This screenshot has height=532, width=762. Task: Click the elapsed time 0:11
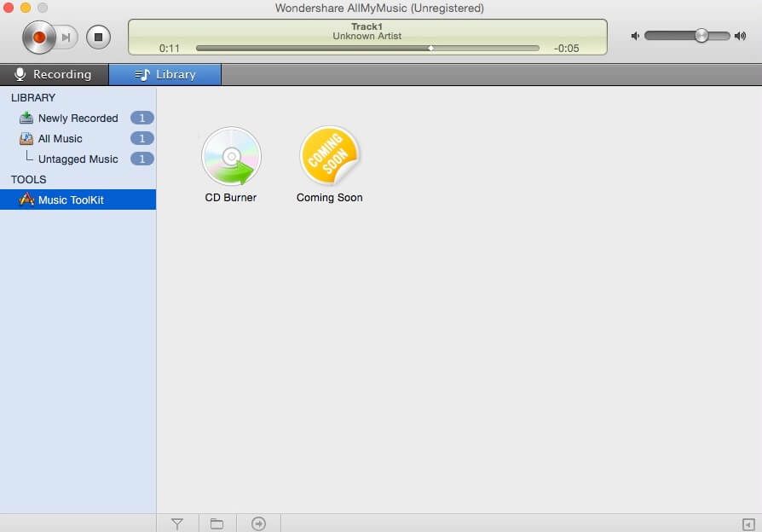coord(169,48)
